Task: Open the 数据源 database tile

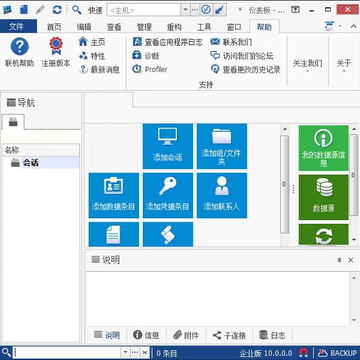Action: 323,197
